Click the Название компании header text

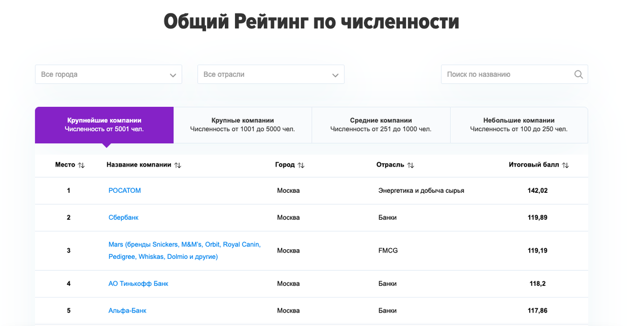pyautogui.click(x=139, y=165)
